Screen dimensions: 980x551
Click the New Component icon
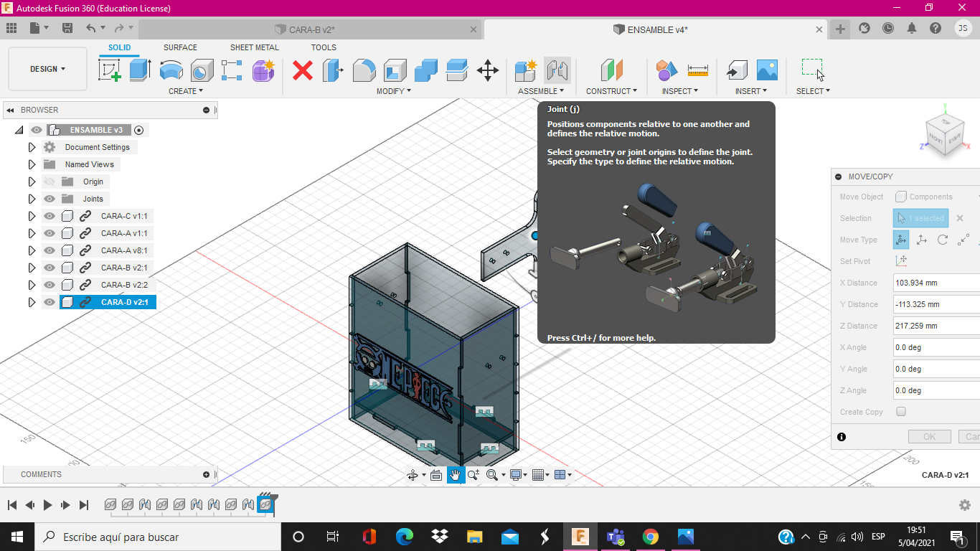526,70
